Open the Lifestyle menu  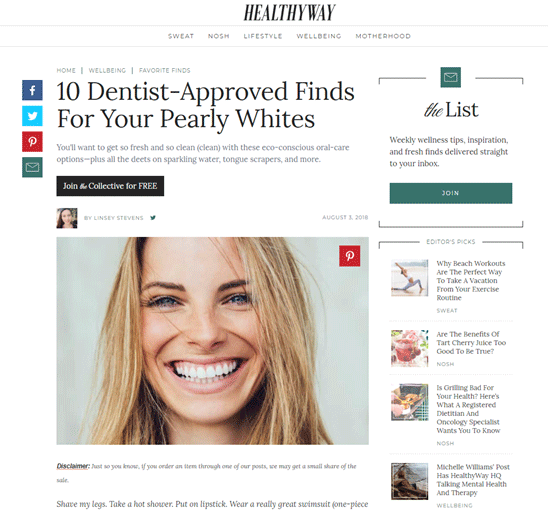point(263,36)
